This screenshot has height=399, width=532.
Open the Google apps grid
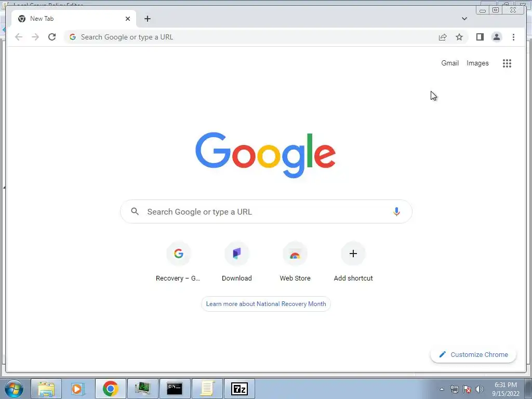coord(507,63)
